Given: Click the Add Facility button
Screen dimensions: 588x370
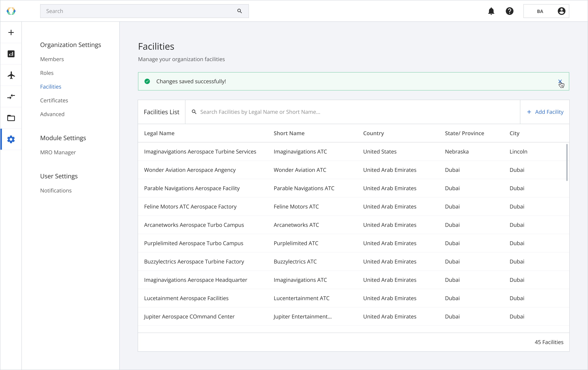Looking at the screenshot, I should coord(545,112).
